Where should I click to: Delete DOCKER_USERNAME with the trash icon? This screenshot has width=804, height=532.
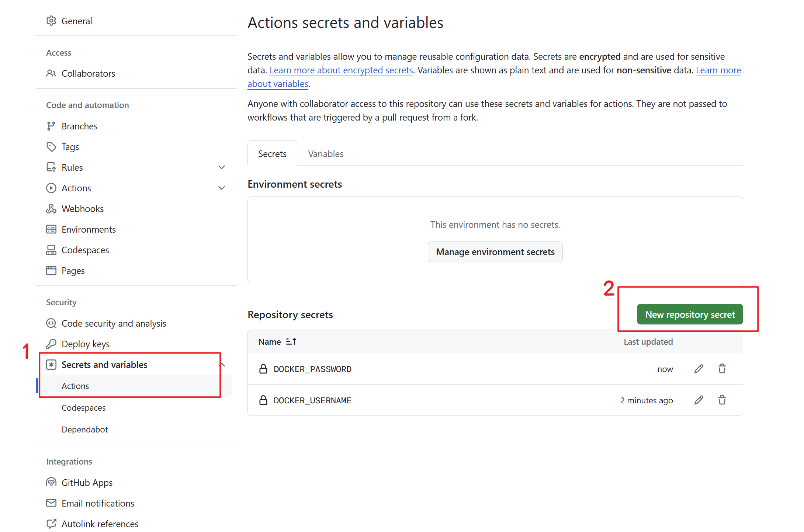coord(722,400)
